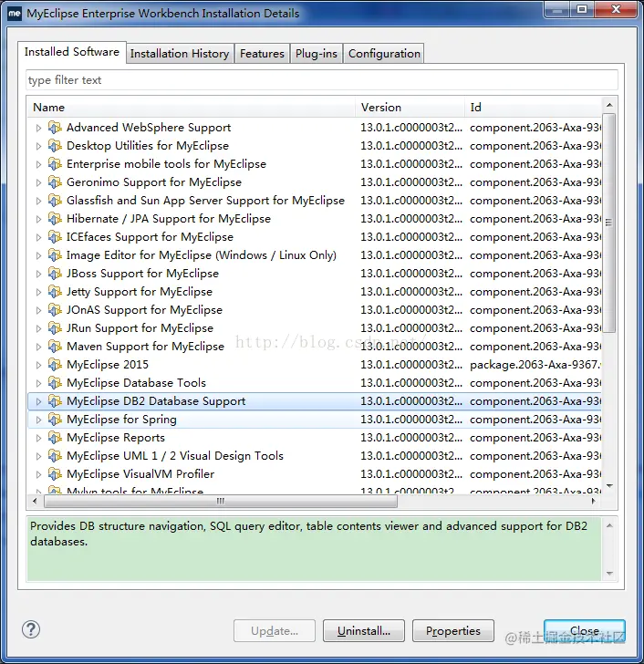
Task: Switch to the Configuration tab
Action: click(x=384, y=54)
